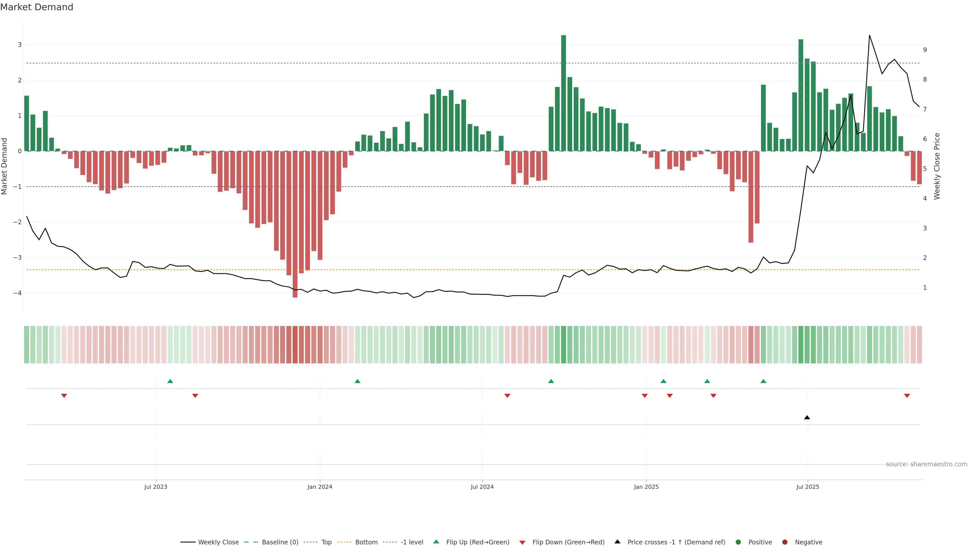Toggle Flip Down legend entry
Screen dimensions: 980x551
(x=568, y=542)
